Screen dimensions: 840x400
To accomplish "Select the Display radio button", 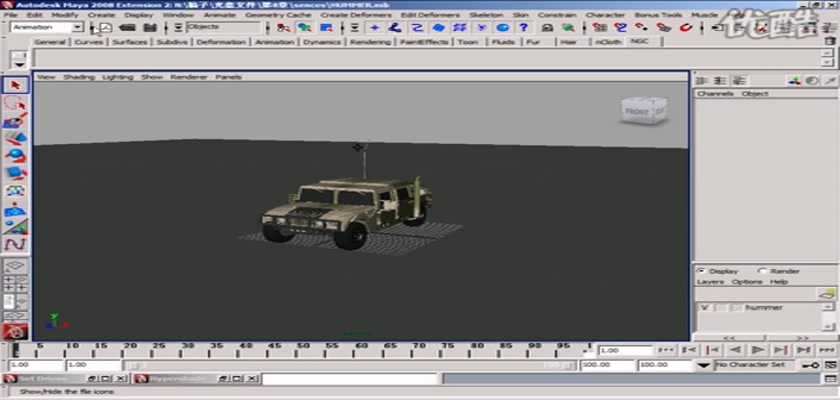I will (700, 271).
